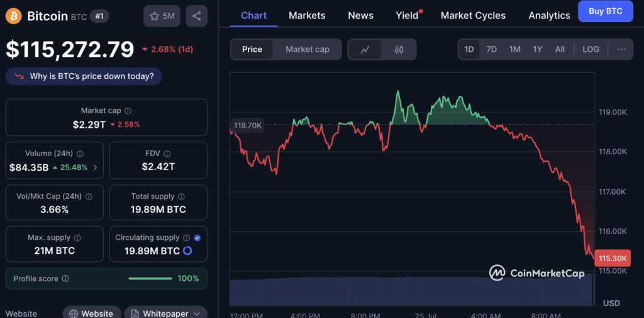Toggle chart to Market cap view
This screenshot has width=644, height=318.
[x=307, y=49]
